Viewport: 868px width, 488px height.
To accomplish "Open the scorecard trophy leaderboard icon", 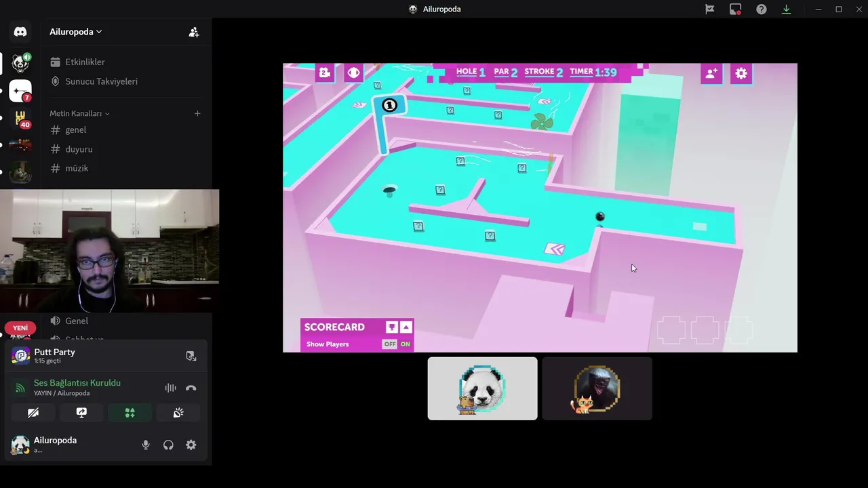I will pos(391,327).
